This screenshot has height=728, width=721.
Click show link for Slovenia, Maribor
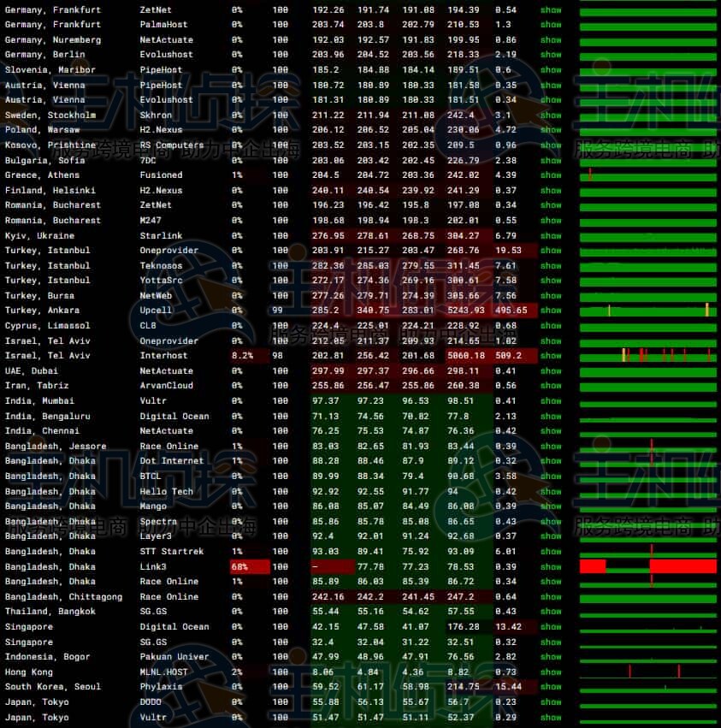(x=551, y=70)
